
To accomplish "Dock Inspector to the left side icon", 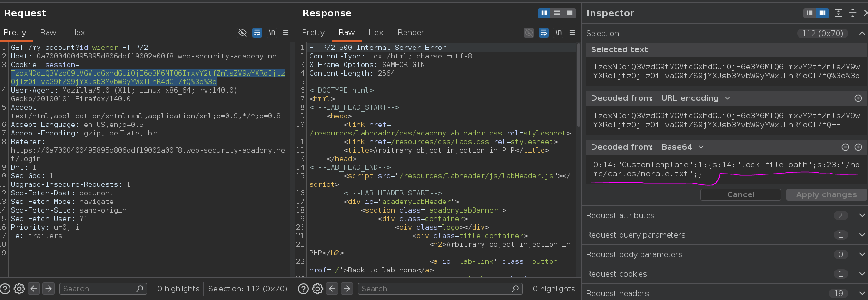I will click(809, 13).
